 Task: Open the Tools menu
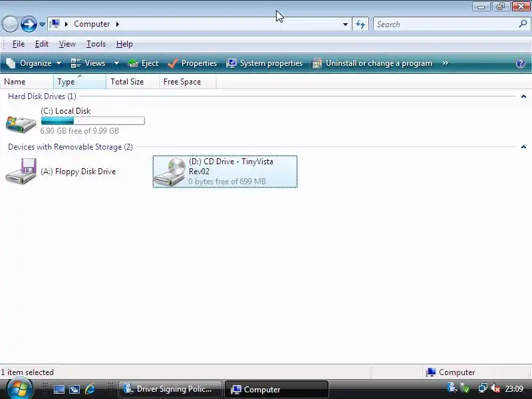pyautogui.click(x=96, y=44)
